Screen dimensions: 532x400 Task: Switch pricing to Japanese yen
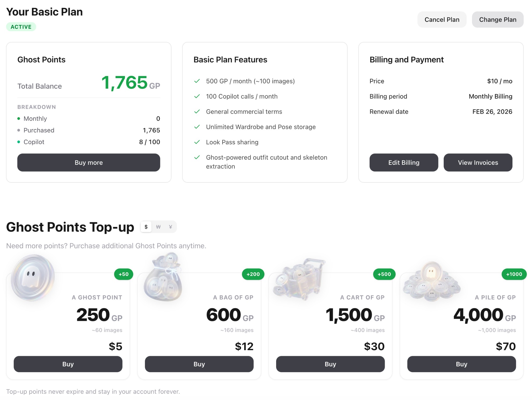pos(170,227)
